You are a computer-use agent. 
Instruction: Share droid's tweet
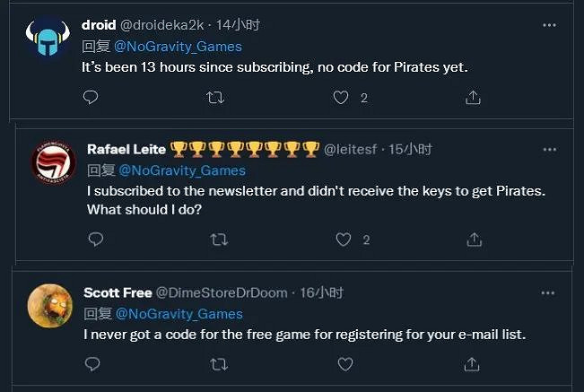click(473, 97)
